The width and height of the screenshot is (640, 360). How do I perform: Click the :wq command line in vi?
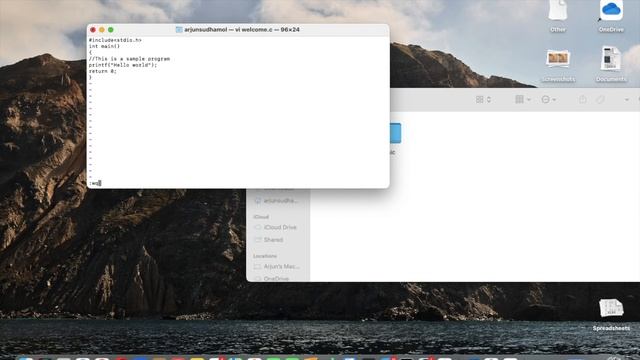point(95,183)
